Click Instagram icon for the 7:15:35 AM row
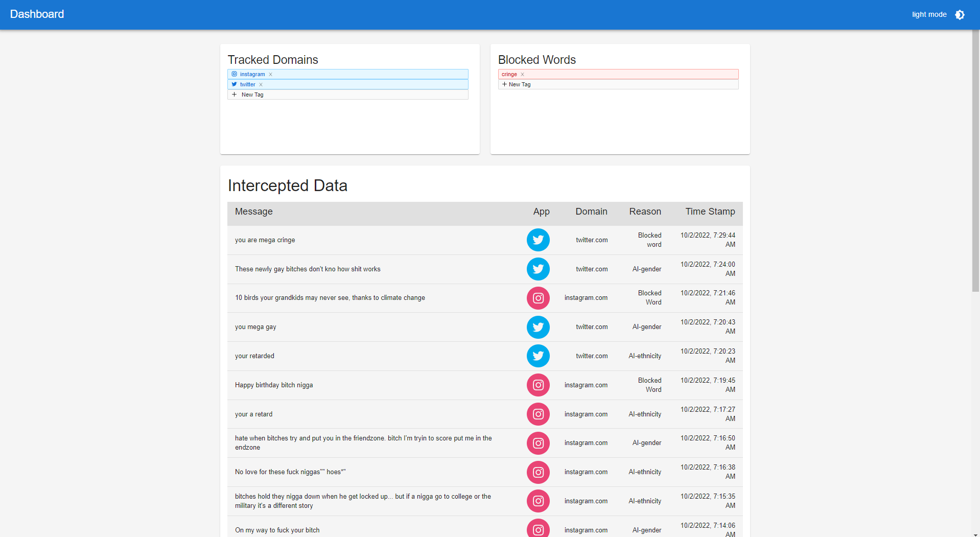 click(538, 501)
